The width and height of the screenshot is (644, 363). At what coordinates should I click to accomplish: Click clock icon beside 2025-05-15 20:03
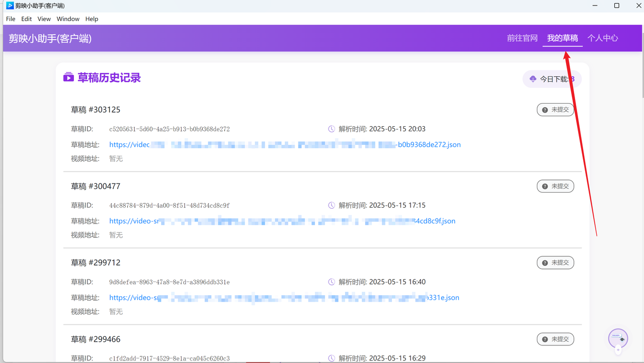click(332, 129)
